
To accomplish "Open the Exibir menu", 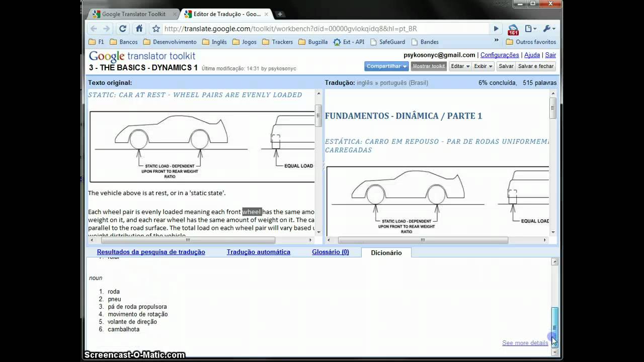I will point(483,66).
